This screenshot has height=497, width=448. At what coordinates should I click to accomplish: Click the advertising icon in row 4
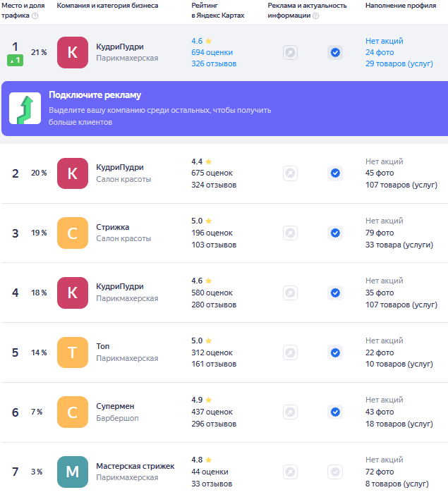coord(290,293)
